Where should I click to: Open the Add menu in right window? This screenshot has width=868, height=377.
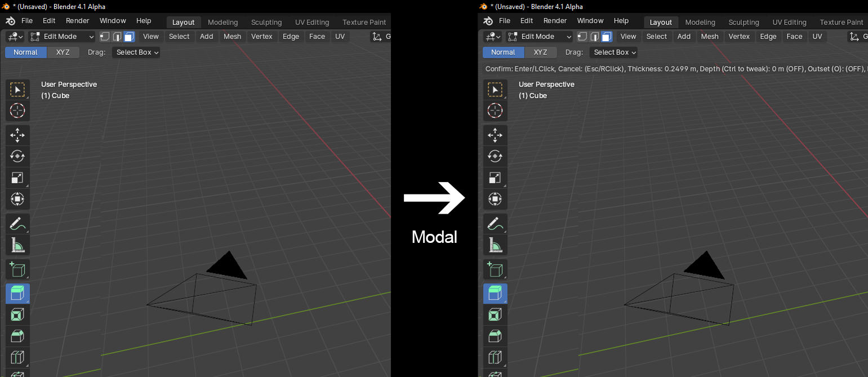coord(684,37)
